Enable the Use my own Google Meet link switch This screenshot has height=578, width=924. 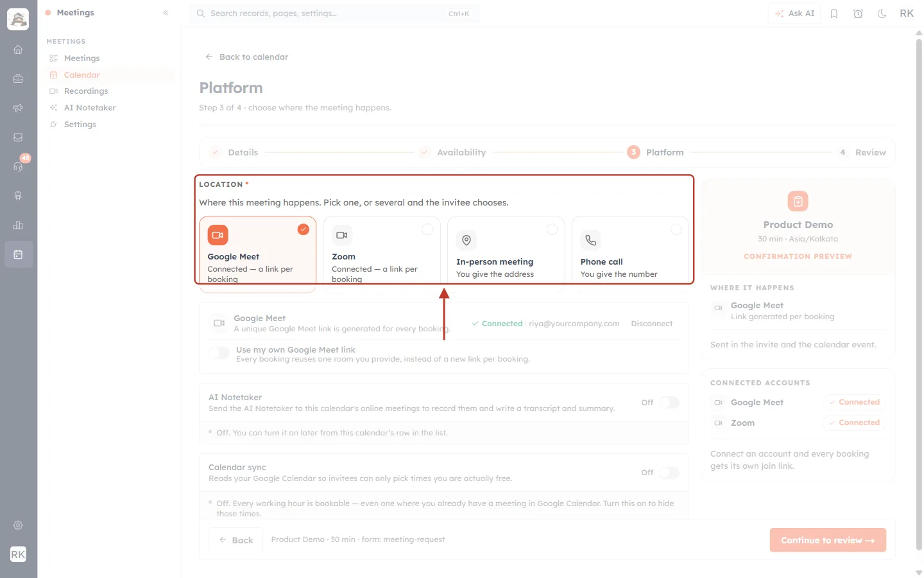(219, 353)
